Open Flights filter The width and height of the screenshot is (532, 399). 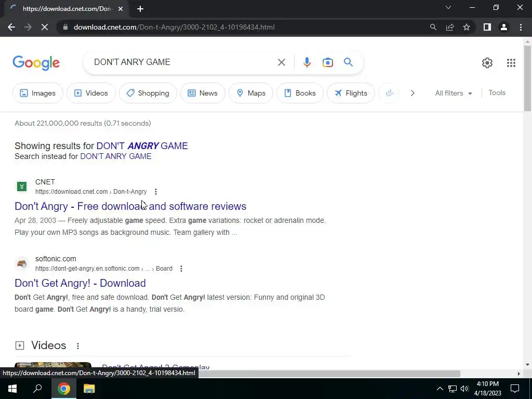[351, 93]
